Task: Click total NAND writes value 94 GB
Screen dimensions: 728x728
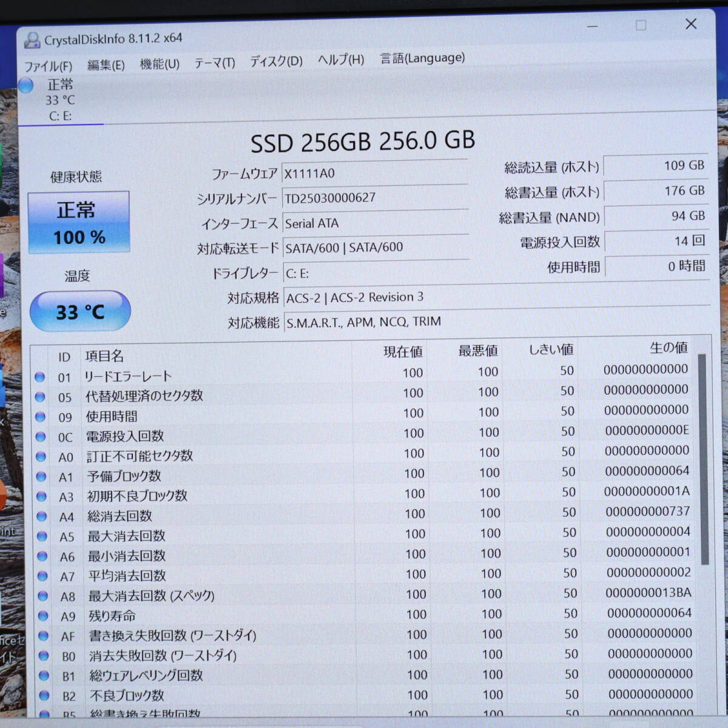Action: tap(656, 216)
